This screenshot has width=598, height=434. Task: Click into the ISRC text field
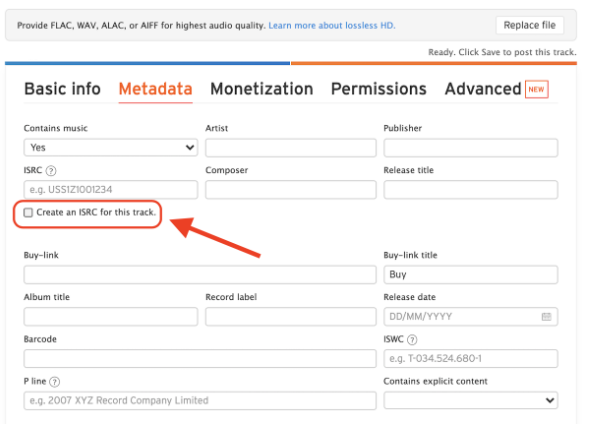click(x=111, y=190)
